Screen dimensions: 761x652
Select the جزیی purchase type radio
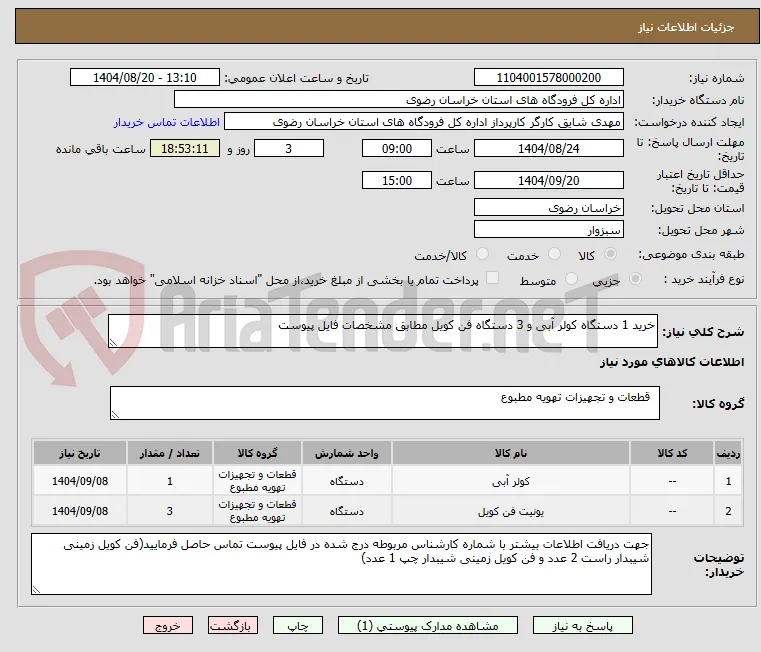pos(635,279)
